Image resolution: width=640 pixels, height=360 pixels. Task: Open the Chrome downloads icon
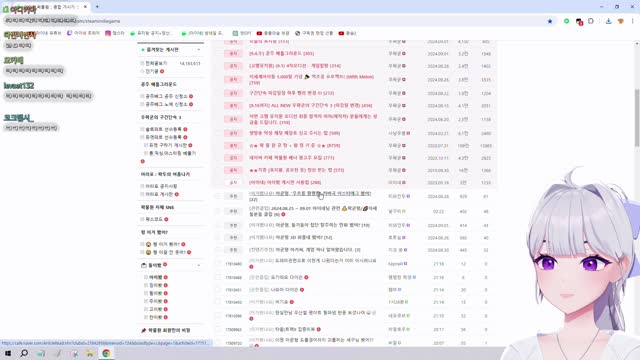coord(608,21)
